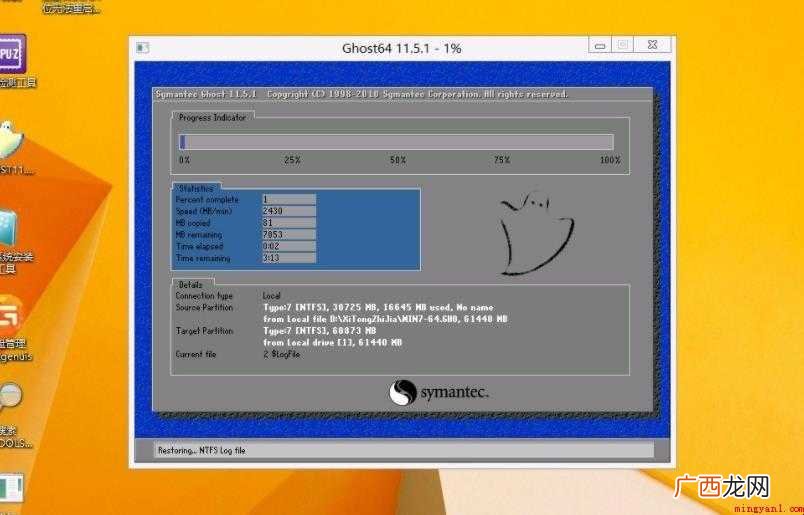Select the MB copied value field

(x=289, y=223)
